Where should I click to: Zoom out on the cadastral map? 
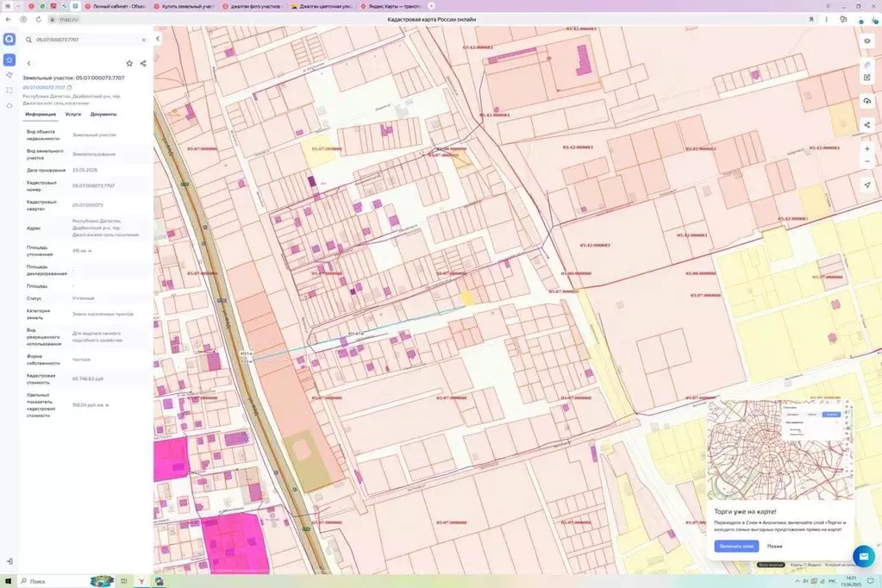click(866, 161)
